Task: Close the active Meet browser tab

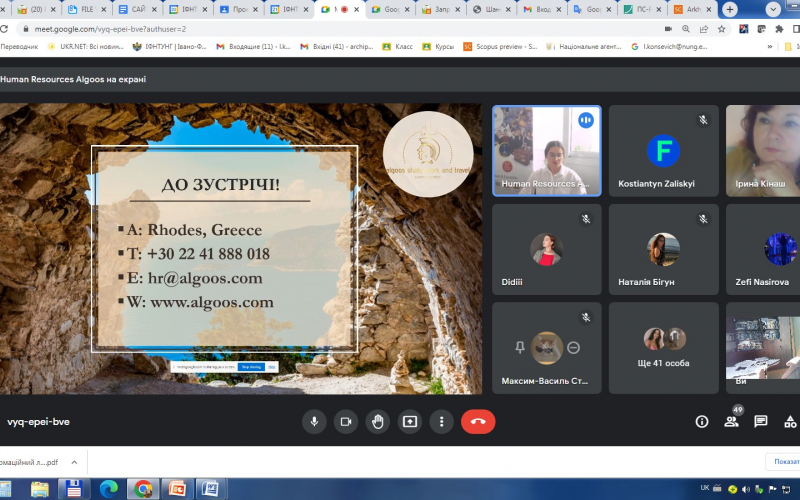Action: point(357,9)
